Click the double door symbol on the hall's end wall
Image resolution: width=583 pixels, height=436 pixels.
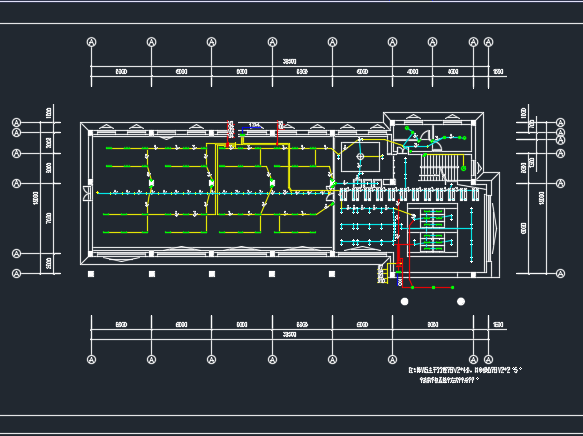[87, 193]
